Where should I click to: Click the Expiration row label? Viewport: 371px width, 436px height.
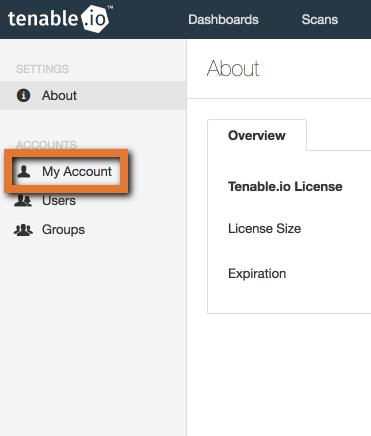257,274
